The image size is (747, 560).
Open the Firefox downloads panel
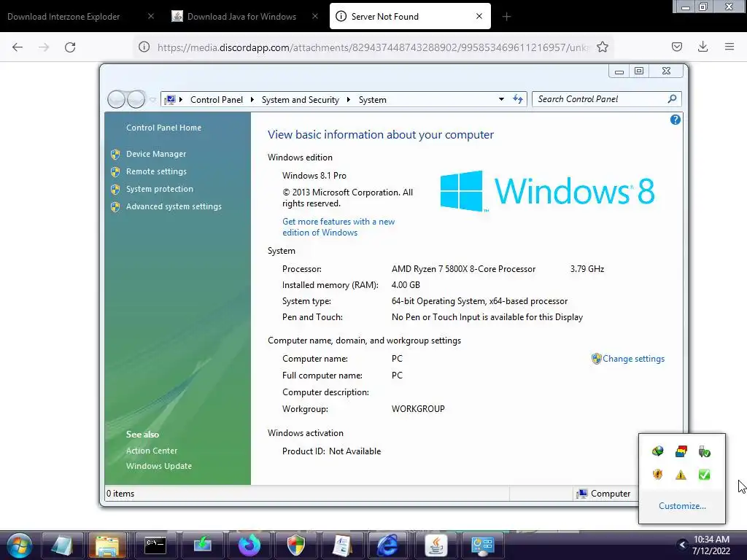703,47
